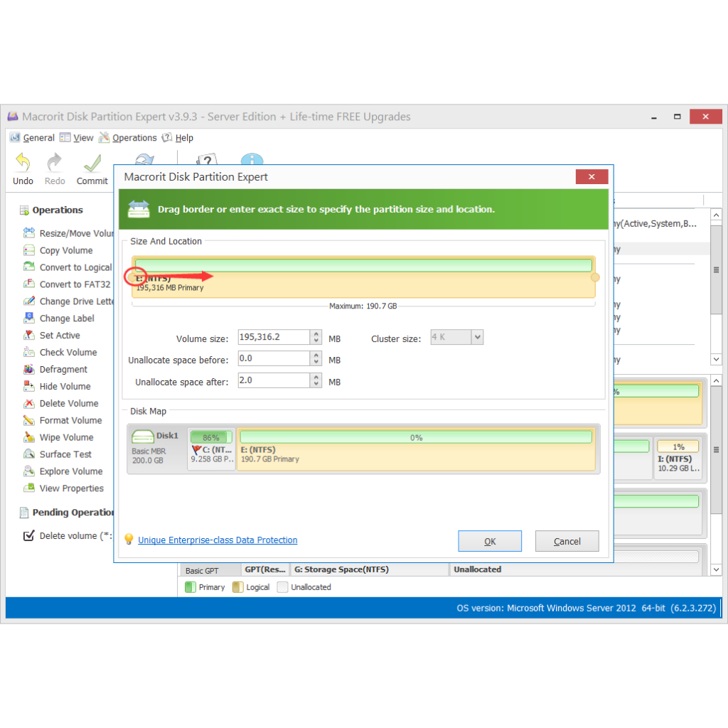Select G: Storage Space(NTFS) in main window
This screenshot has height=728, width=728.
pyautogui.click(x=370, y=569)
